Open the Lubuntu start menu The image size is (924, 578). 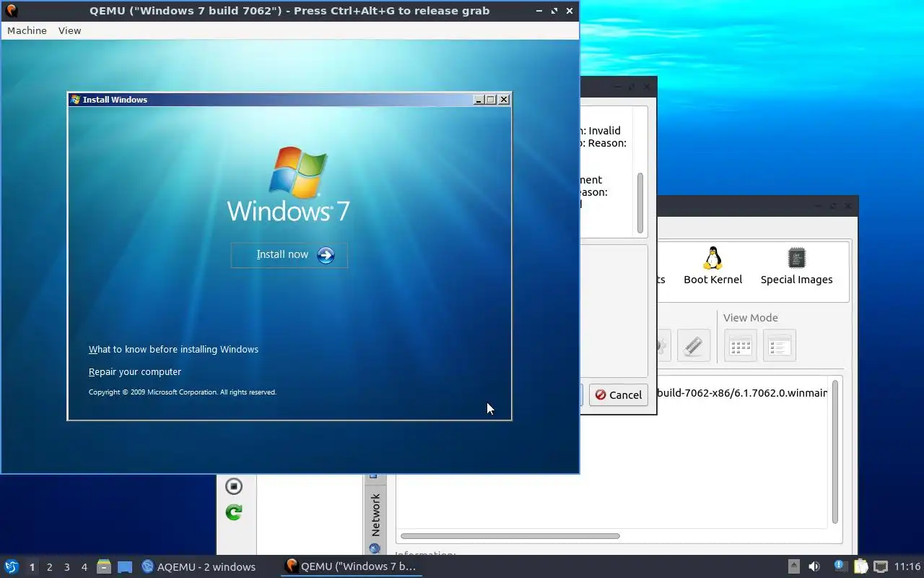11,566
